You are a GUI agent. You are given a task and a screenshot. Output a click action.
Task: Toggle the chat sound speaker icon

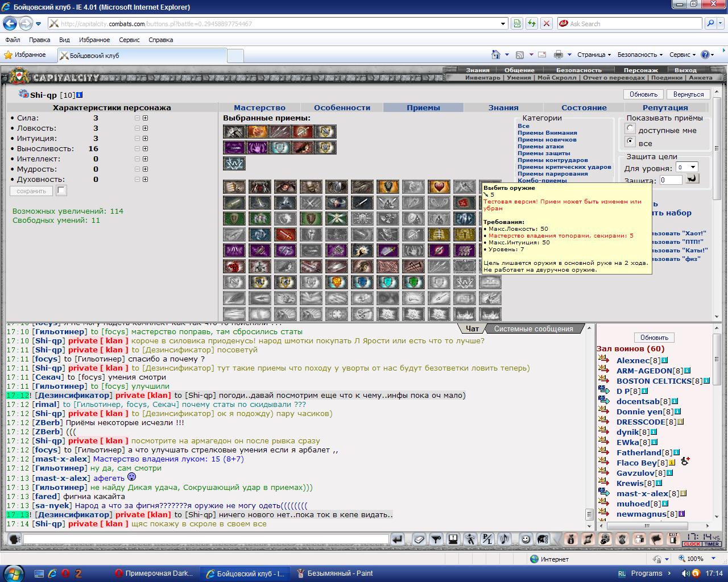(x=504, y=539)
